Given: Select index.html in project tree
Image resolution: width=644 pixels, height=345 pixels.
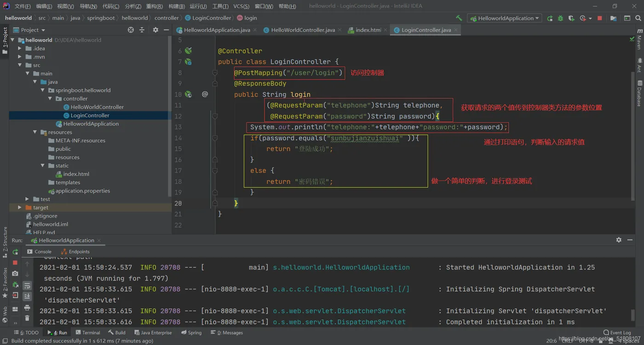Looking at the screenshot, I should click(76, 174).
